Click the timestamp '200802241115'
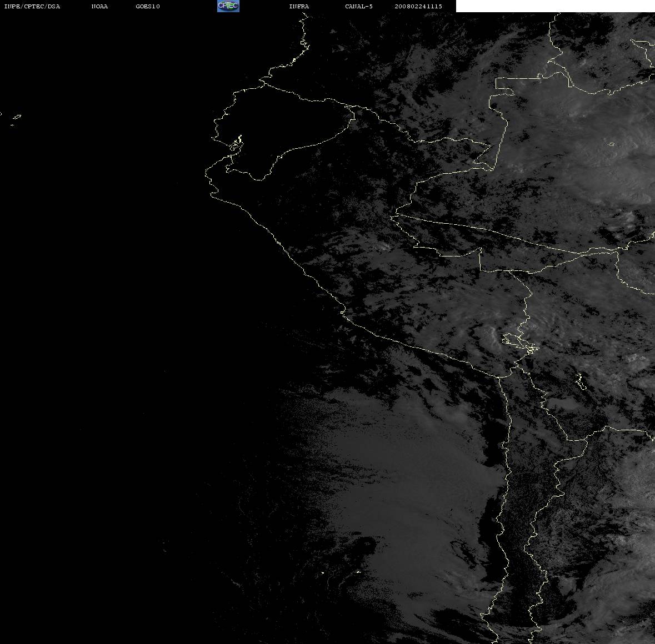 [x=418, y=6]
